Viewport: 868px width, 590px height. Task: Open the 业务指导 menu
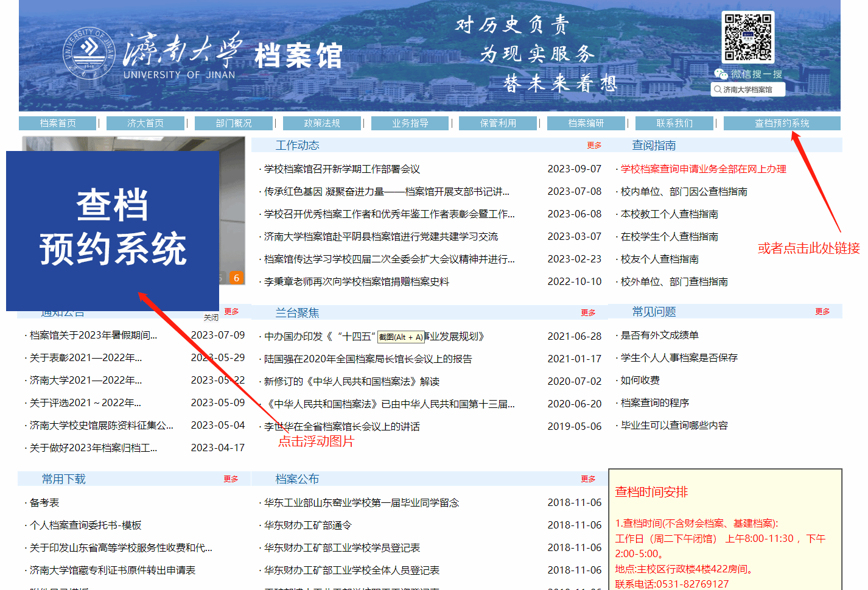410,123
